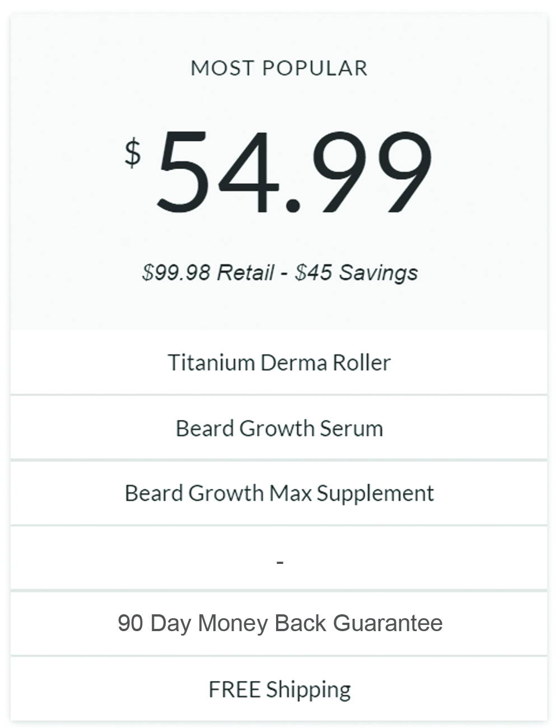Click the dash in the empty feature row

[280, 561]
